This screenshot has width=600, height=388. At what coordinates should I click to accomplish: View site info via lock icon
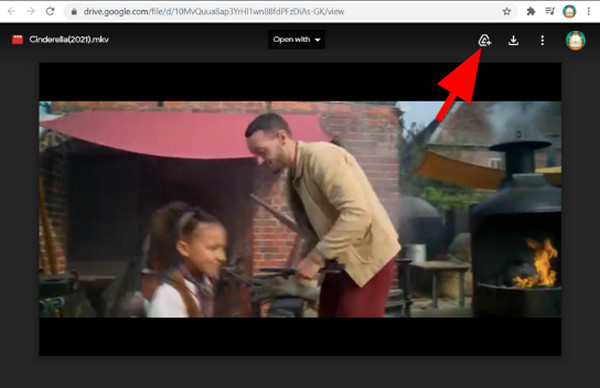click(x=74, y=12)
